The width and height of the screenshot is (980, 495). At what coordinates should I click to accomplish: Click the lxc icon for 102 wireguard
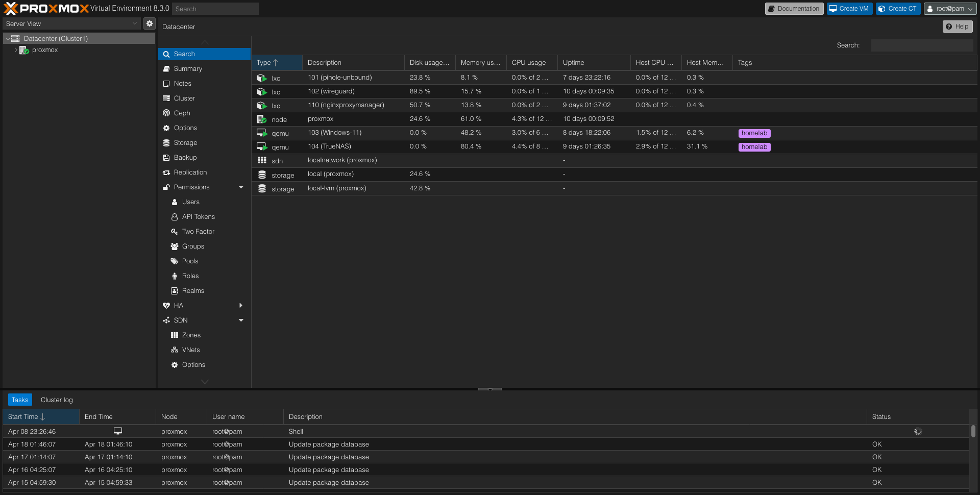click(x=262, y=91)
